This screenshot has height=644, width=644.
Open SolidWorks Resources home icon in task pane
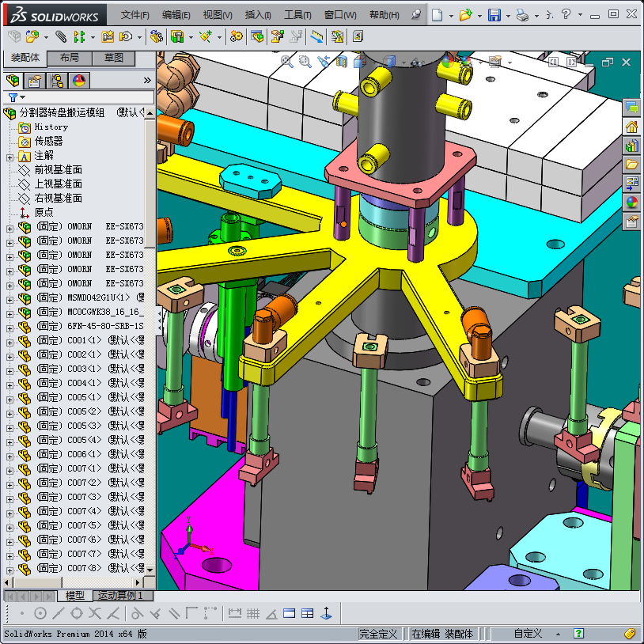[631, 127]
